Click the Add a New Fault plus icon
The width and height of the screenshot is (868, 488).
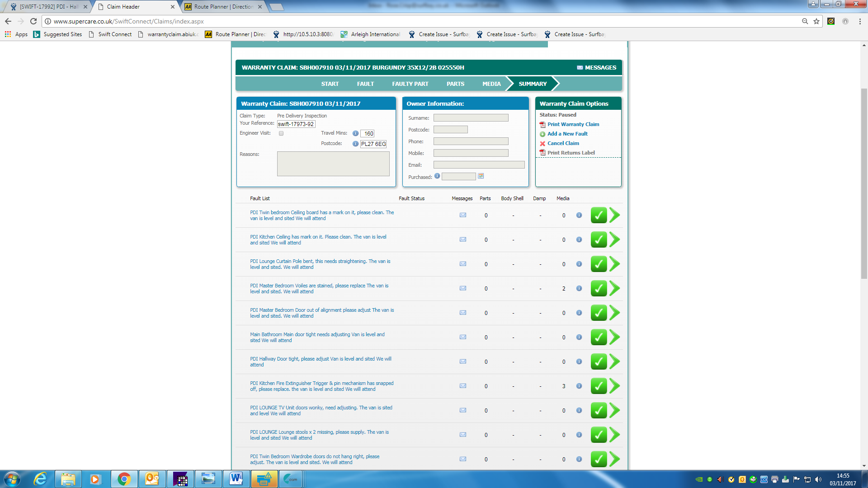click(542, 134)
